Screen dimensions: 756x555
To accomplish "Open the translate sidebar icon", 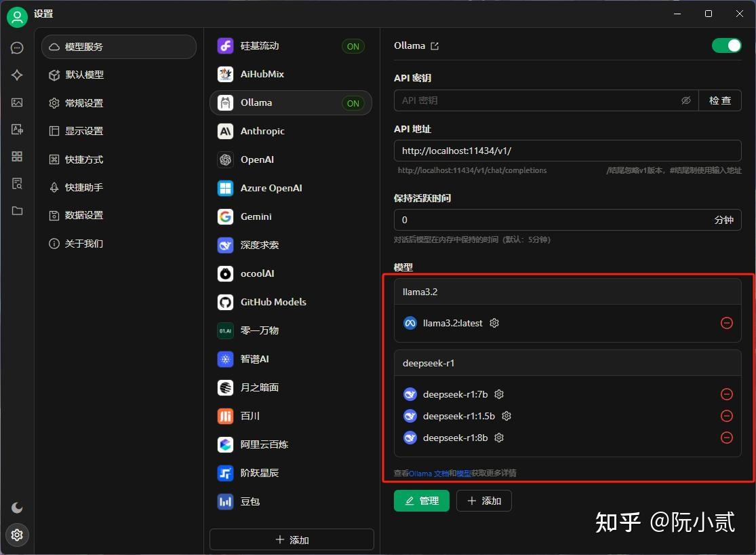I will coord(17,130).
